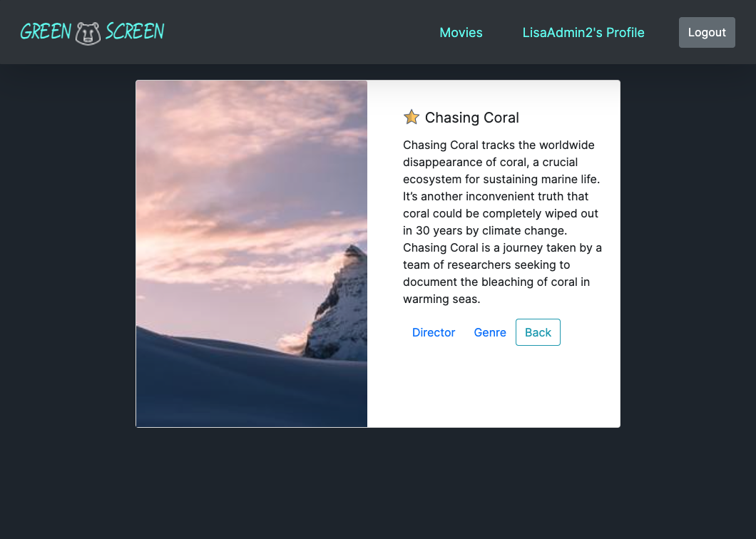The height and width of the screenshot is (539, 756).
Task: Click the Chasing Coral title heading
Action: pyautogui.click(x=472, y=118)
